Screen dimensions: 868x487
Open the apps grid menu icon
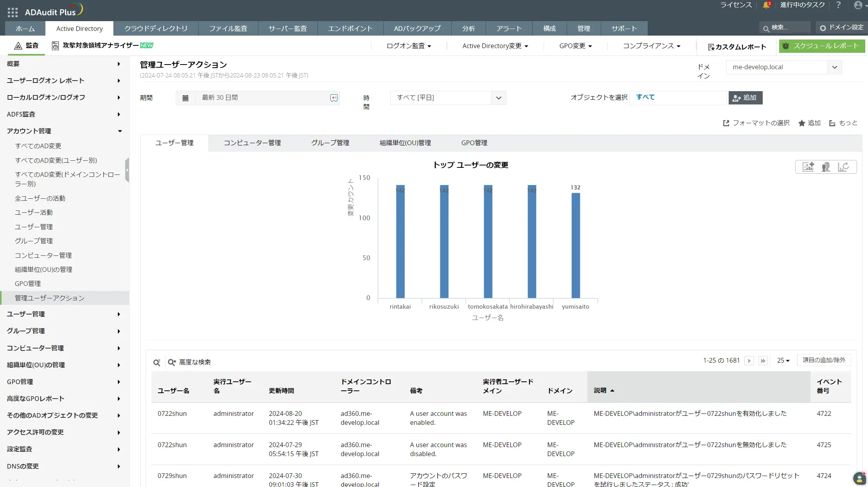[x=13, y=12]
